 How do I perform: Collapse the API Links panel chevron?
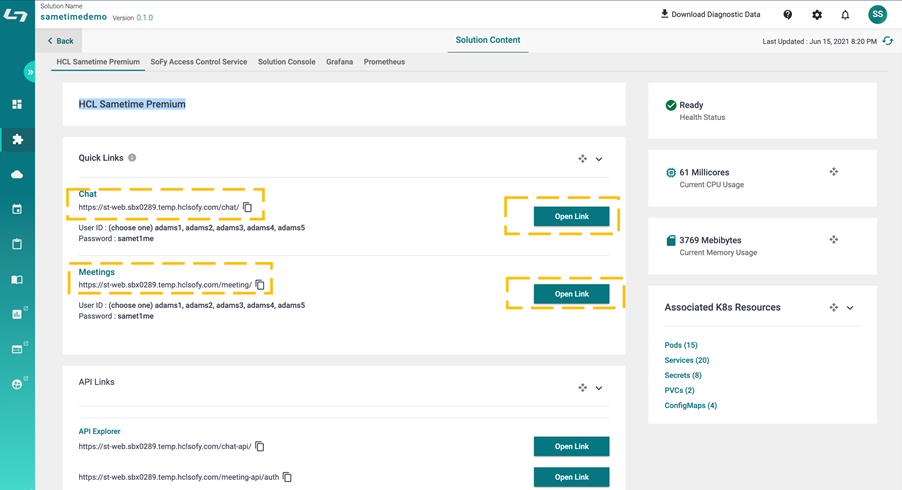(x=599, y=388)
